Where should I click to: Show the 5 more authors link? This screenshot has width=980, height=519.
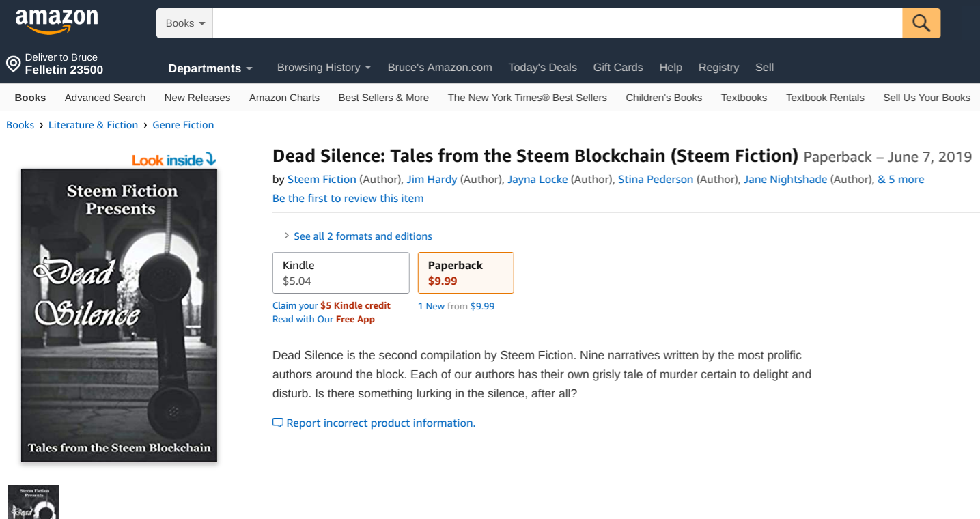(x=901, y=179)
